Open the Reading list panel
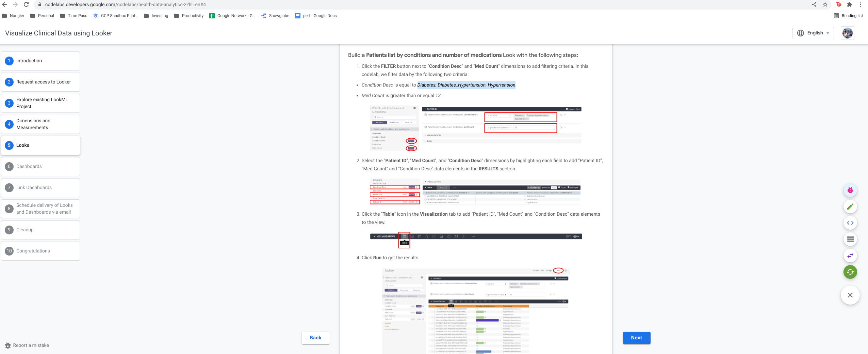 [x=849, y=15]
